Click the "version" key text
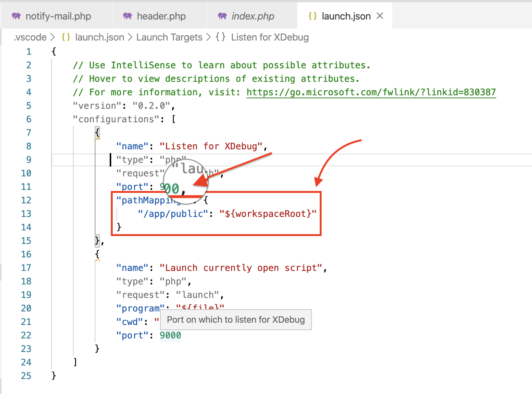 coord(97,106)
